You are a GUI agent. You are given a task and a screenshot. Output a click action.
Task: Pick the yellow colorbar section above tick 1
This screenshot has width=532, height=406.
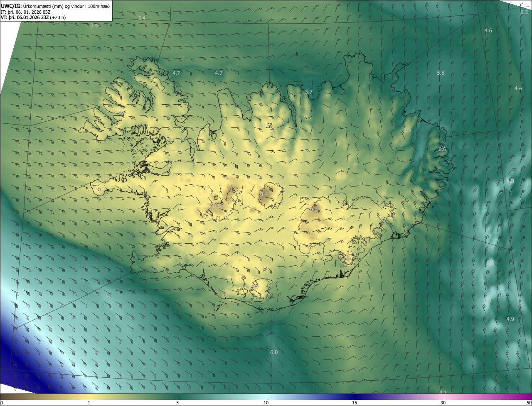89,397
